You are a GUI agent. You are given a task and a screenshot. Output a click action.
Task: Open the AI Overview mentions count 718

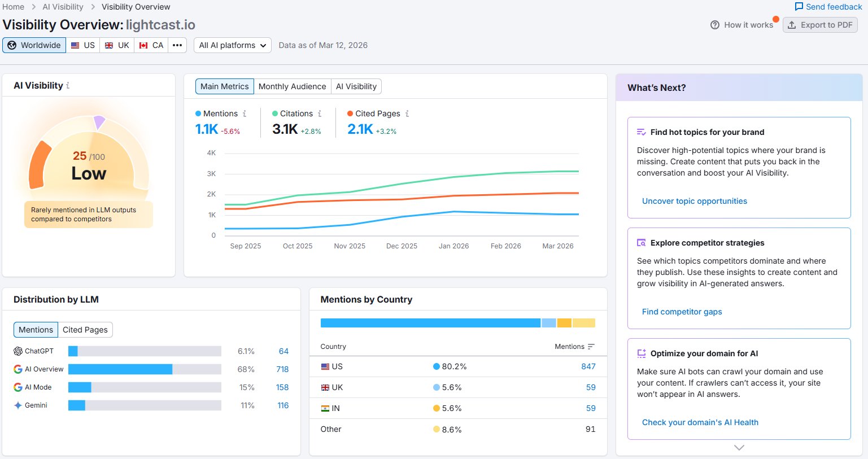pyautogui.click(x=282, y=369)
